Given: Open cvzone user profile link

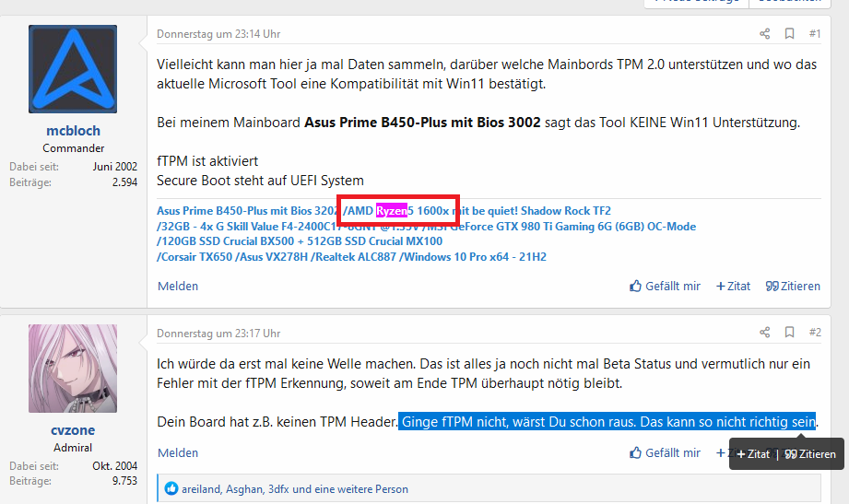Looking at the screenshot, I should pos(73,430).
